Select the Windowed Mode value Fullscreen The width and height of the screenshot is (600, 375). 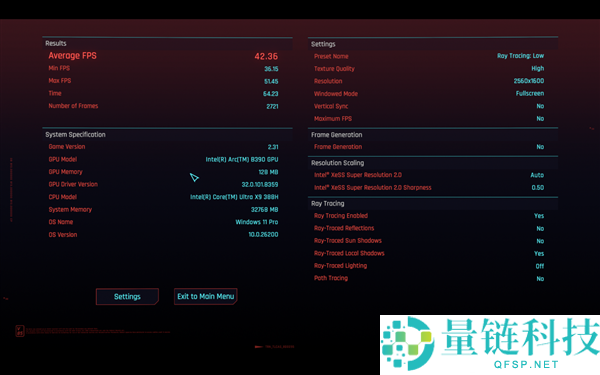click(530, 93)
